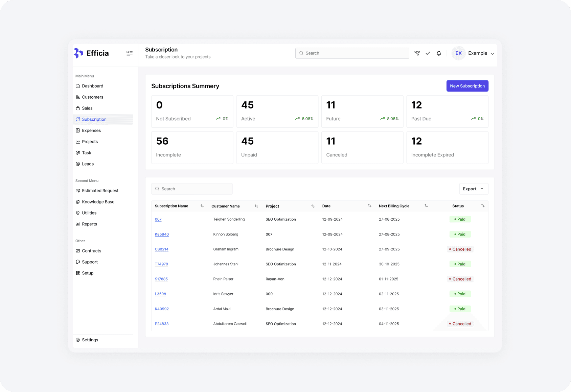The height and width of the screenshot is (392, 571).
Task: Open Setup under Other
Action: [x=103, y=273]
